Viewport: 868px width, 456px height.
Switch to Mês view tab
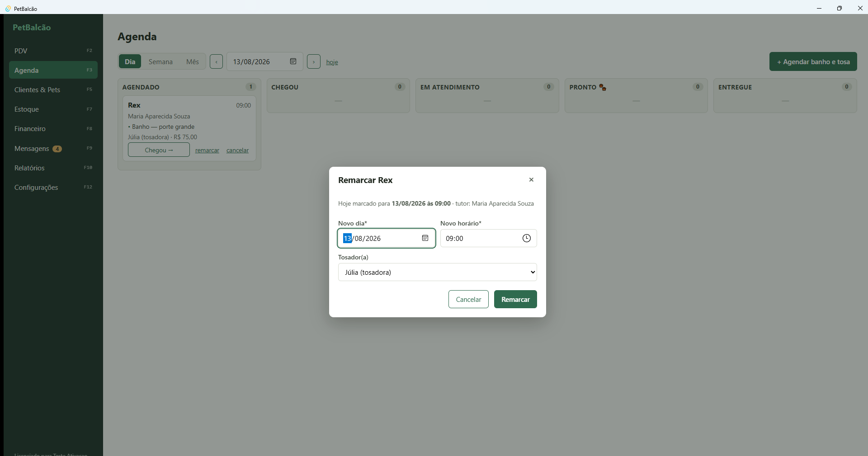pyautogui.click(x=193, y=61)
